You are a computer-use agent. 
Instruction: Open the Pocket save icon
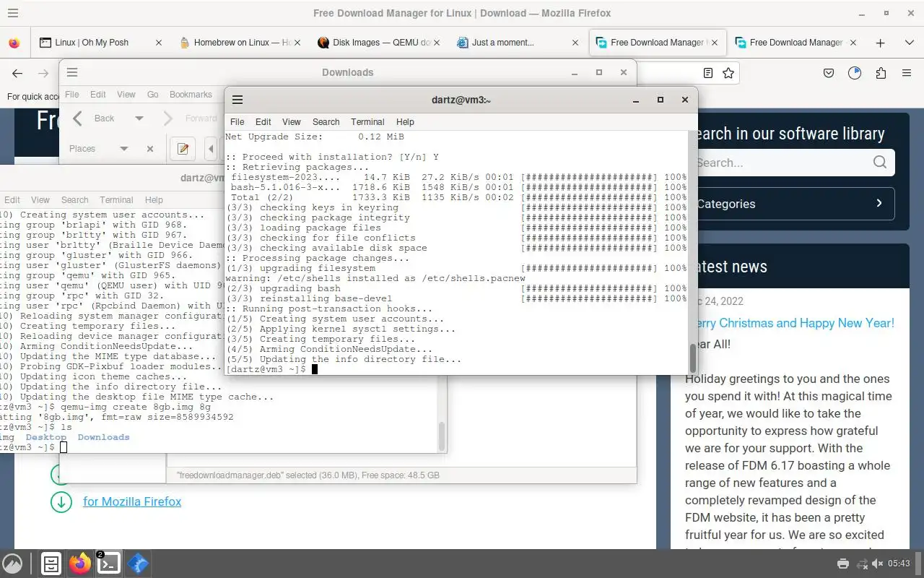(x=829, y=73)
